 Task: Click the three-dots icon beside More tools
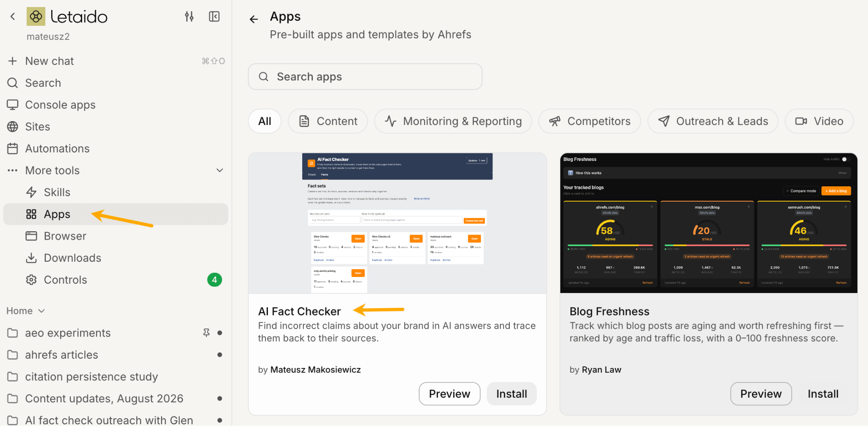coord(13,171)
